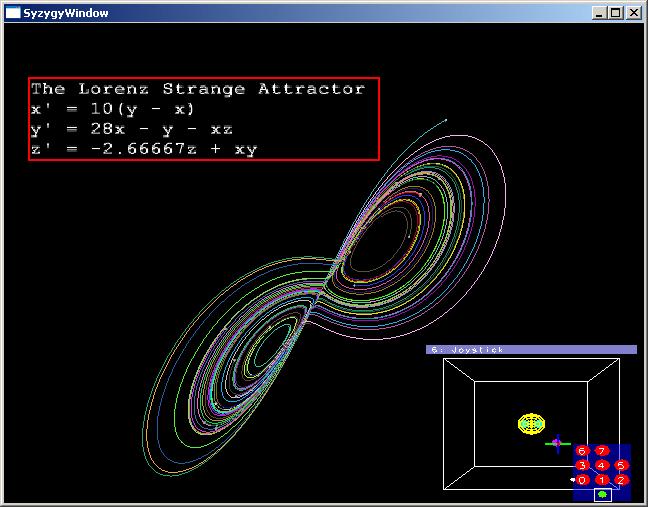
Task: Close the SyzygyWindow
Action: click(x=634, y=13)
